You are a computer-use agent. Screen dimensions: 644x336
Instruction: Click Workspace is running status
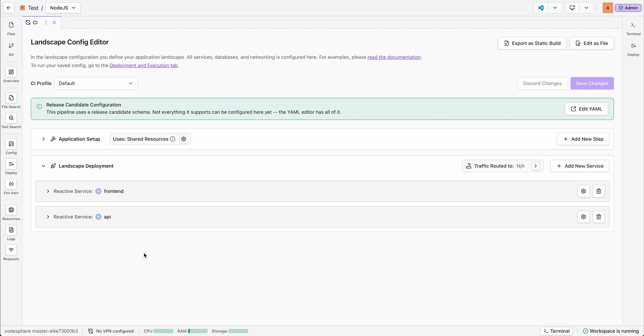click(611, 331)
